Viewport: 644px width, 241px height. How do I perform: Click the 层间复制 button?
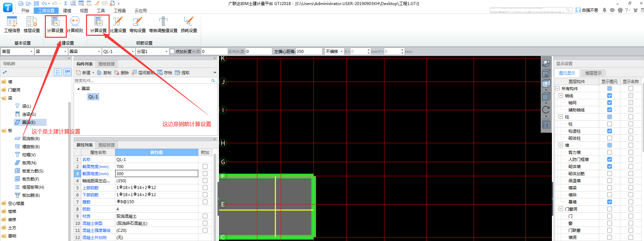tap(143, 73)
